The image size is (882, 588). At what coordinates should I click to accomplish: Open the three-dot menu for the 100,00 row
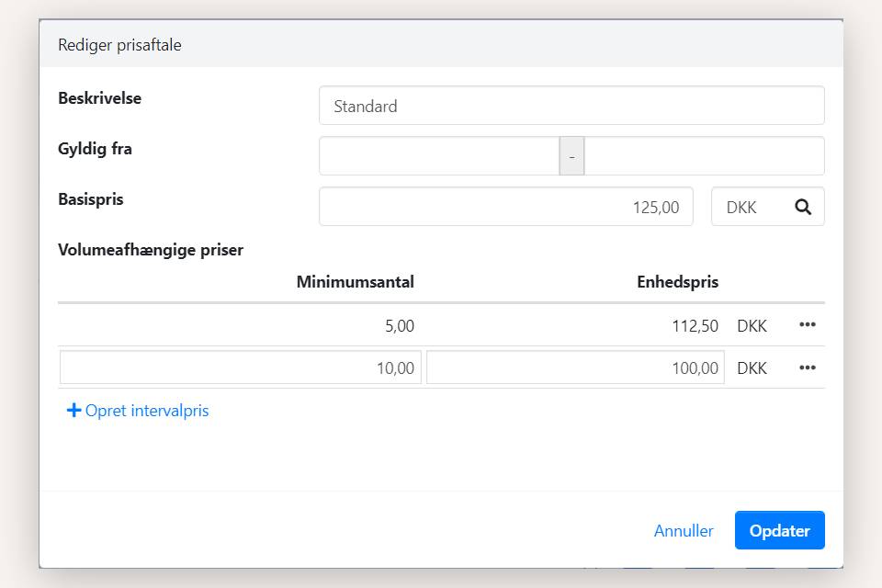[807, 367]
